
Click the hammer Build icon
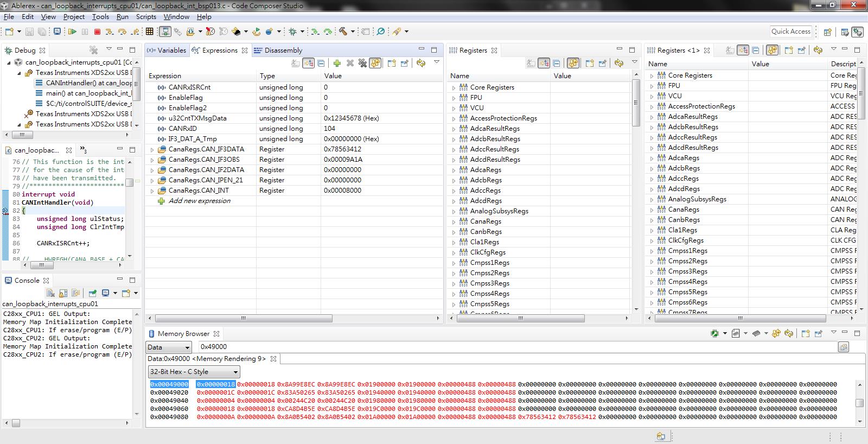click(343, 31)
